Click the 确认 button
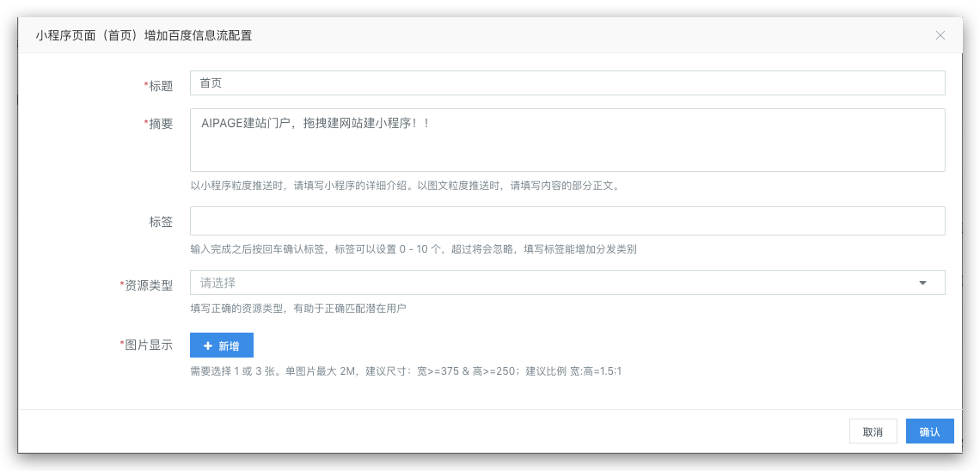 930,431
